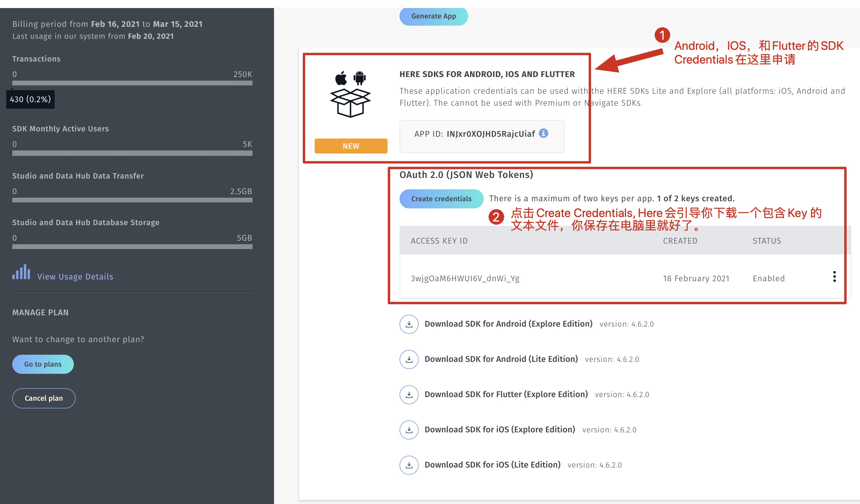860x504 pixels.
Task: Click Download SDK for iOS (Explore Edition) text
Action: coord(500,429)
